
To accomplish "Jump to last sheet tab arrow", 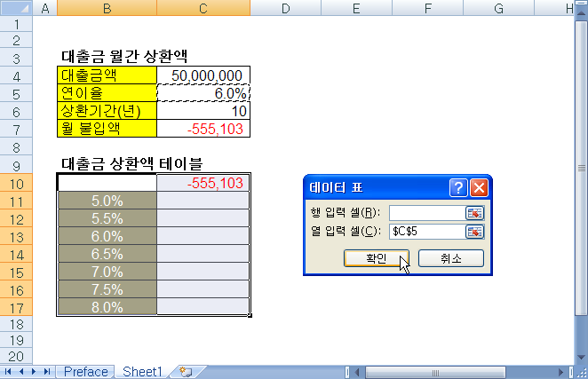I will (x=47, y=372).
